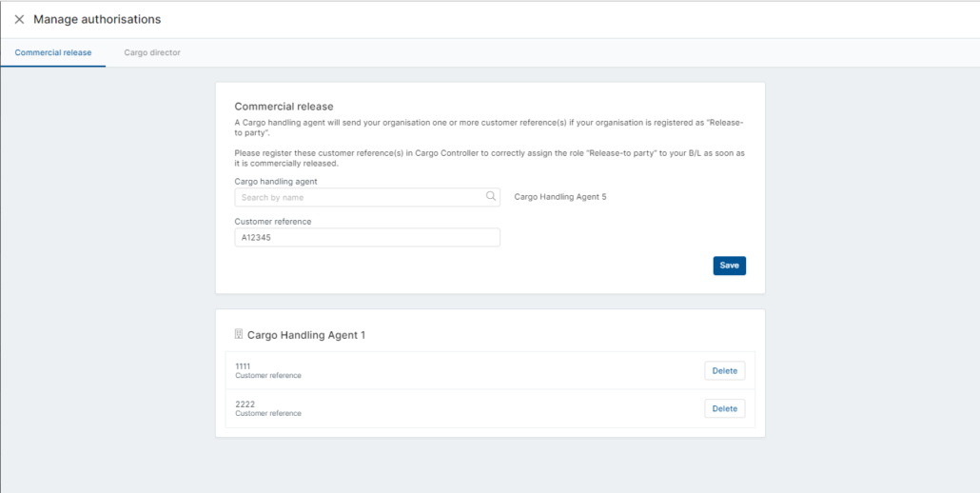Select the 2222 customer reference row
The image size is (980, 493).
click(x=490, y=408)
